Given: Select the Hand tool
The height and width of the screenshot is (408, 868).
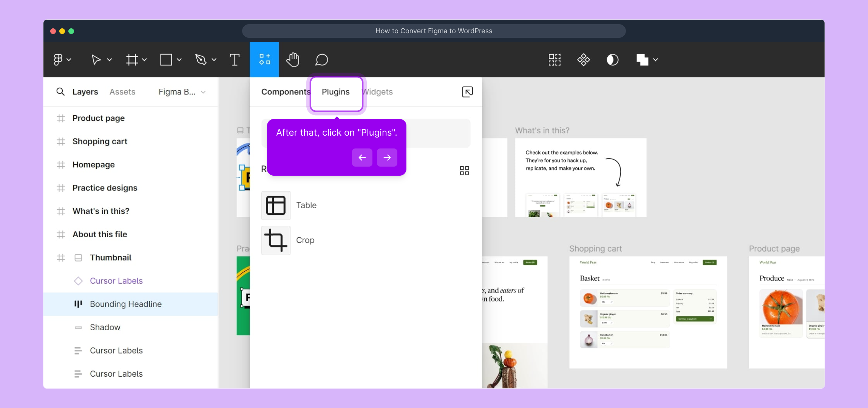Looking at the screenshot, I should pos(293,60).
